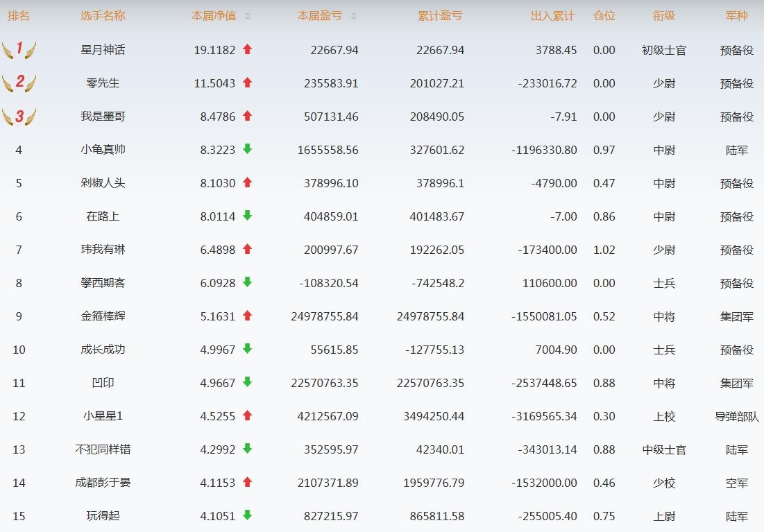Click the 军种 column header

[x=737, y=16]
